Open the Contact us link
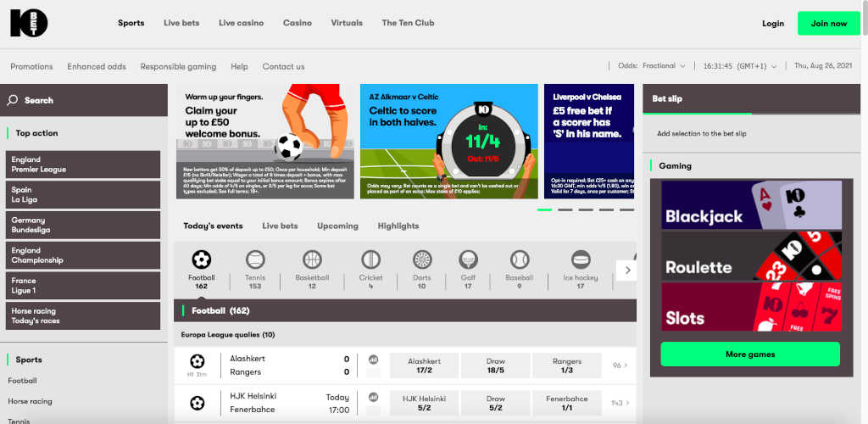Image resolution: width=868 pixels, height=424 pixels. click(x=283, y=66)
